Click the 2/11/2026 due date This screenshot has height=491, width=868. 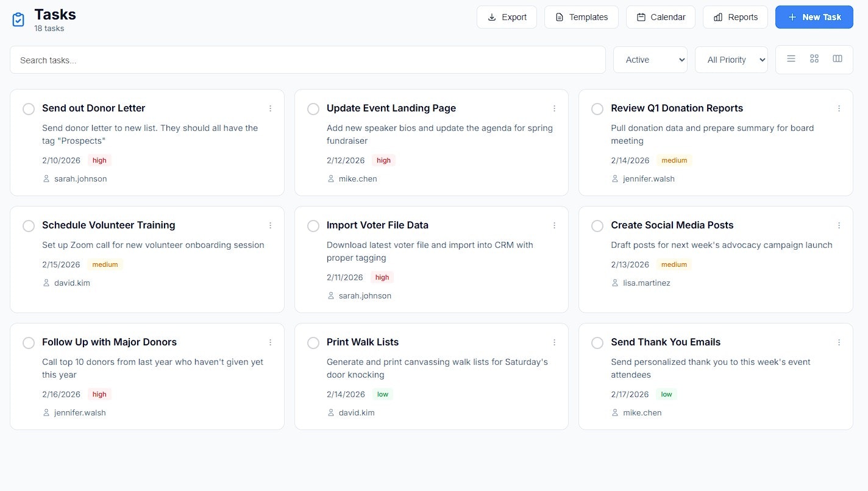click(x=345, y=277)
